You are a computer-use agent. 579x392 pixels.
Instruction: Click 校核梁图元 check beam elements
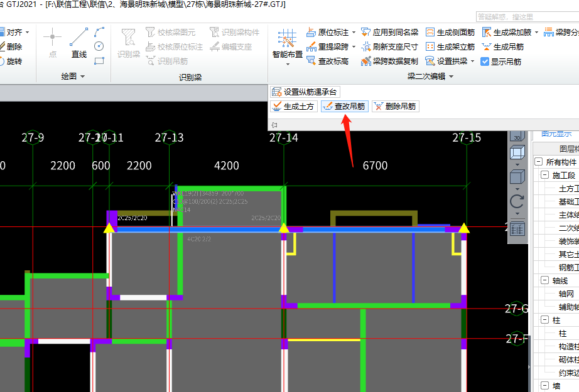click(x=170, y=33)
